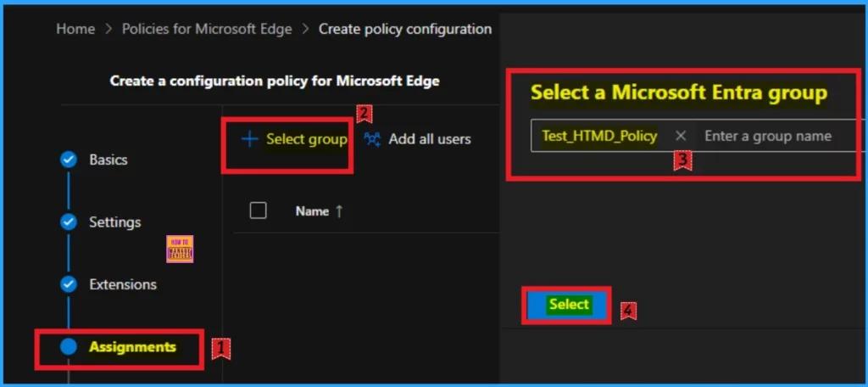Sort by the Name column header
Screen dimensions: 868x387
[x=312, y=211]
